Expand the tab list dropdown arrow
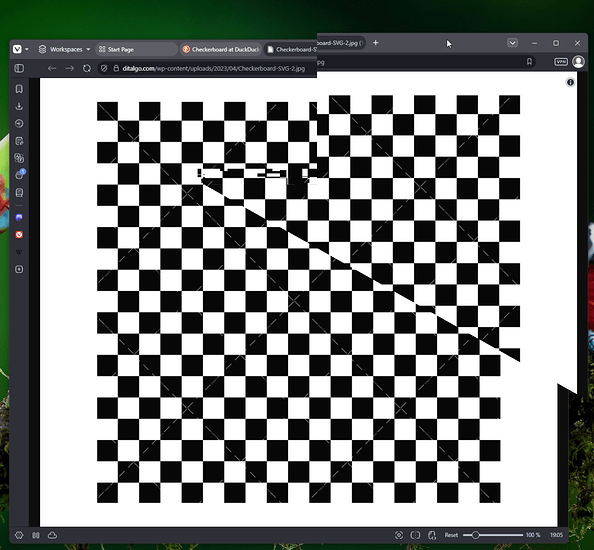The width and height of the screenshot is (594, 550). [512, 43]
